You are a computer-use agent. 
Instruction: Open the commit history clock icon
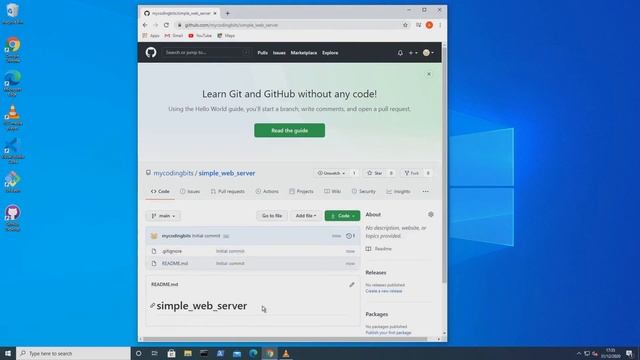350,236
